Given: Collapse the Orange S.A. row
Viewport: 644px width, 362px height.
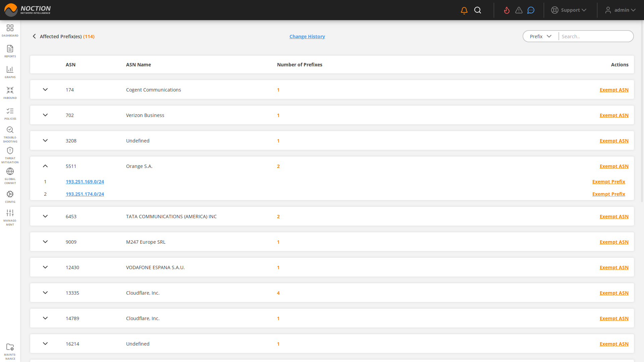Looking at the screenshot, I should tap(45, 166).
